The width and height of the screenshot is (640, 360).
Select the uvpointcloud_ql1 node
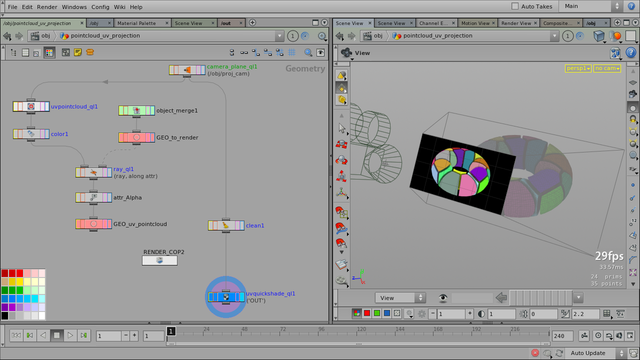coord(31,107)
